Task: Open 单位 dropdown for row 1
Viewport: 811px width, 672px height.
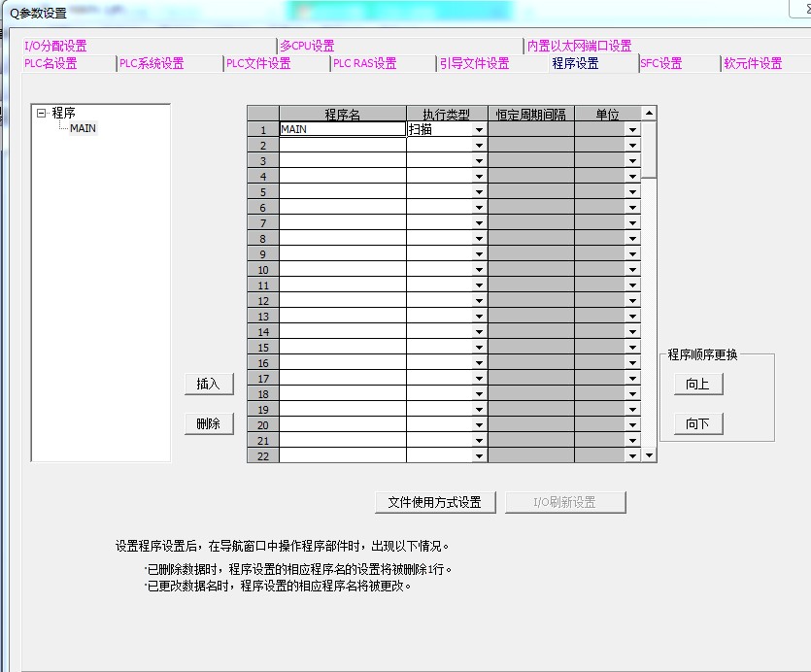Action: point(632,129)
